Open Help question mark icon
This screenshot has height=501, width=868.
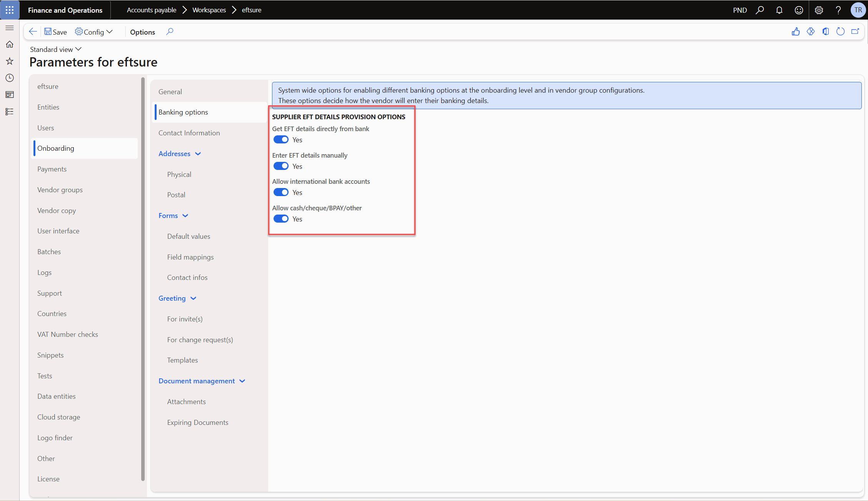pyautogui.click(x=838, y=10)
